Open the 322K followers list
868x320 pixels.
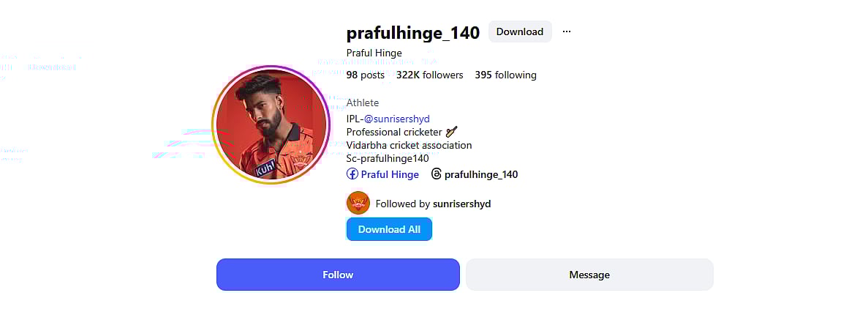429,75
